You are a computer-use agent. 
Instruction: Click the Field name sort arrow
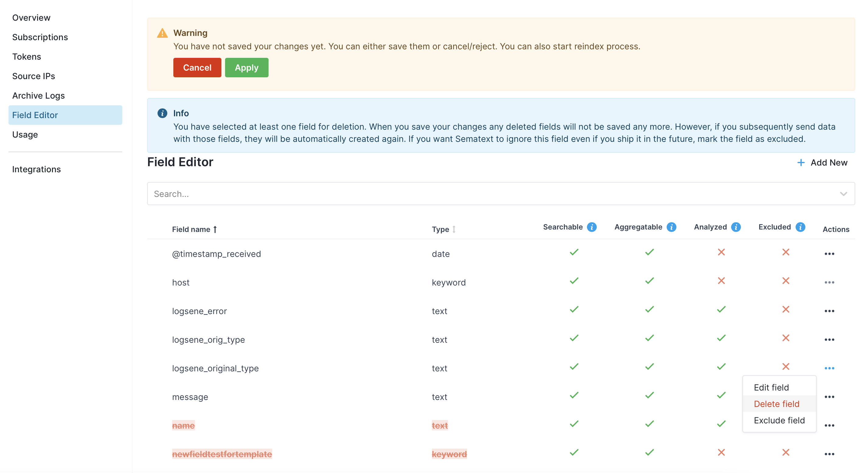(215, 229)
